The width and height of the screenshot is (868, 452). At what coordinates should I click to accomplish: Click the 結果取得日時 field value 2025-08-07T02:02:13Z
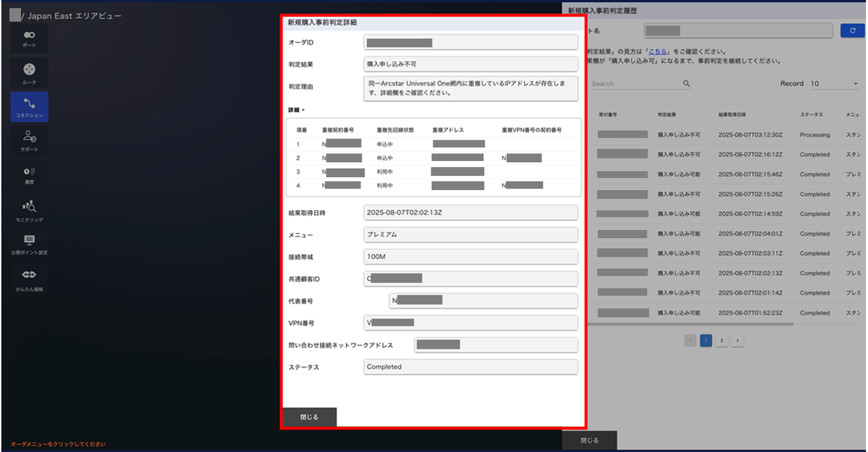(471, 212)
